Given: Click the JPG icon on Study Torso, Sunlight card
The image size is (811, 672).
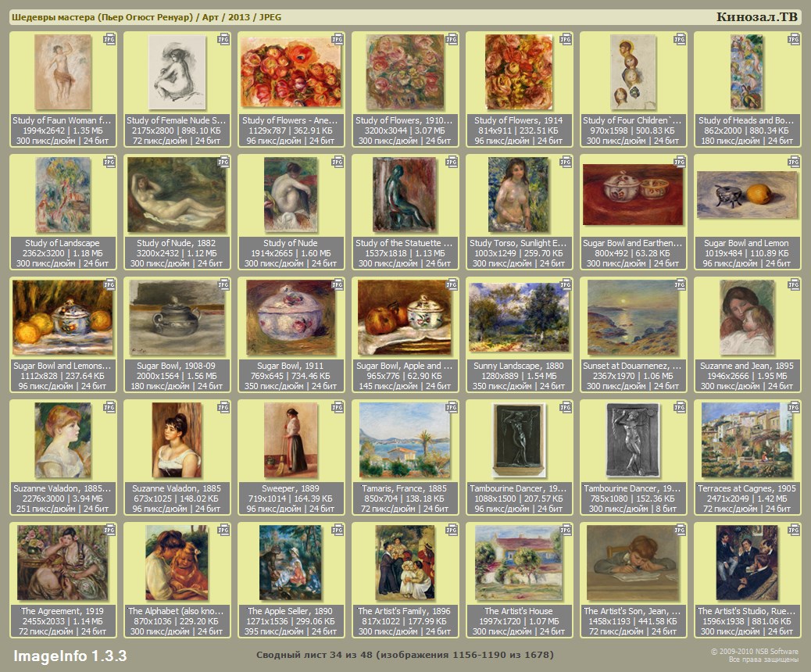Looking at the screenshot, I should click(x=566, y=163).
